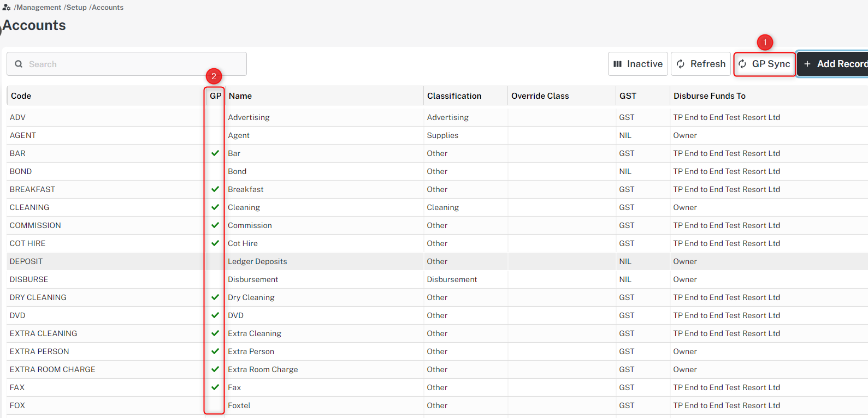
Task: Toggle the GP checkmark for DRY CLEANING
Action: click(215, 297)
